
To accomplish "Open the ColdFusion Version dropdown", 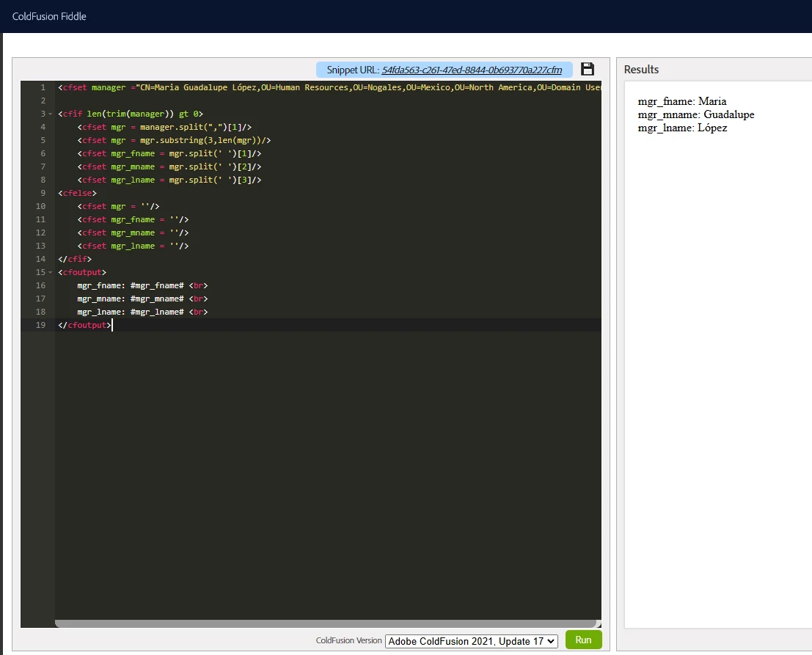I will (471, 641).
